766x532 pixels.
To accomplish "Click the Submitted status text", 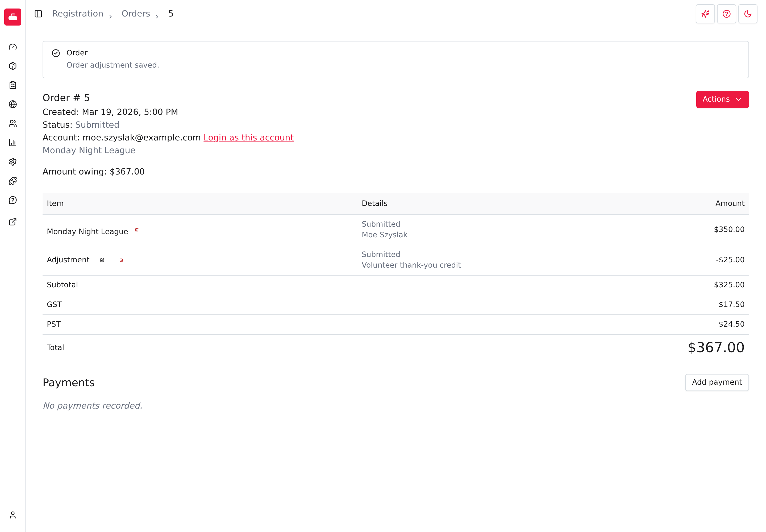I will click(x=97, y=125).
